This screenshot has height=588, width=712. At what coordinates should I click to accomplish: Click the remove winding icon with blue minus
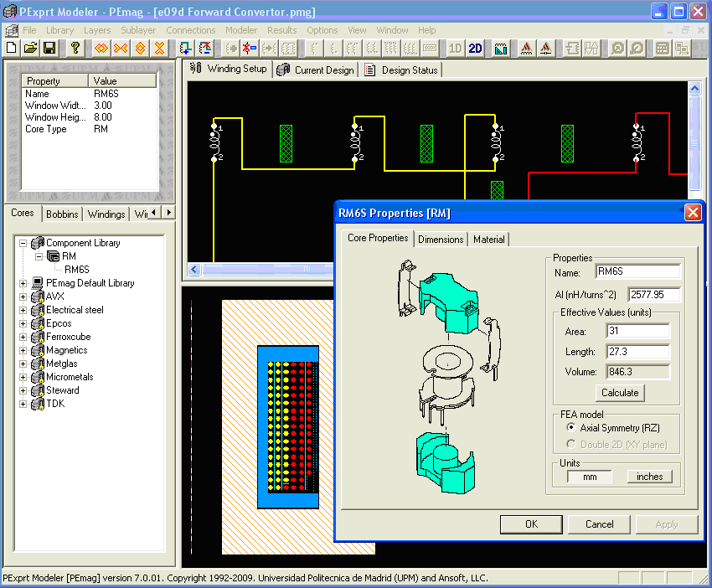(204, 48)
